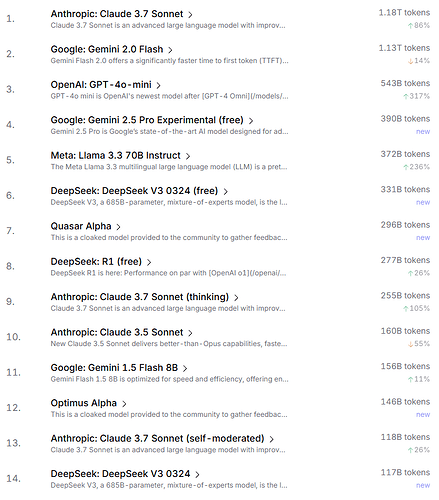Click chevron beside Claude 3.5 Sonnet

tap(190, 333)
